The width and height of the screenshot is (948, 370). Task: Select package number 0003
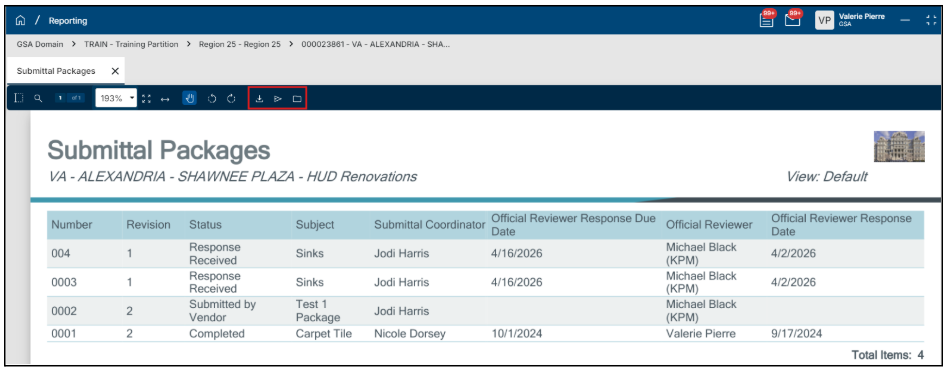coord(63,282)
